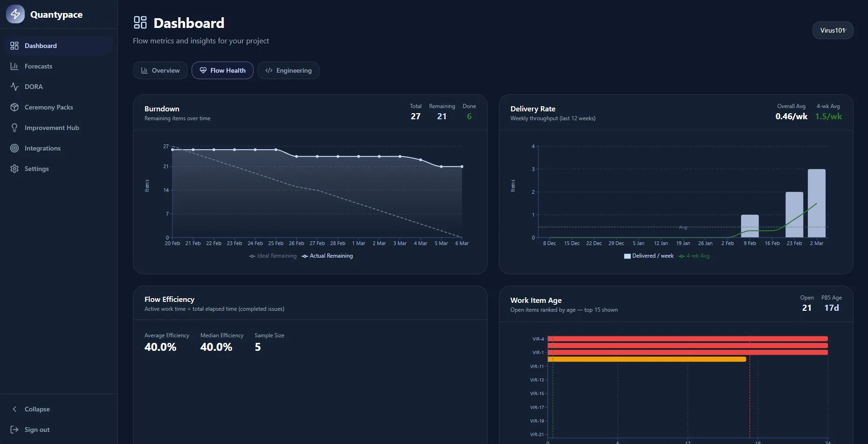Click the Ceremony Packs box icon

14,107
